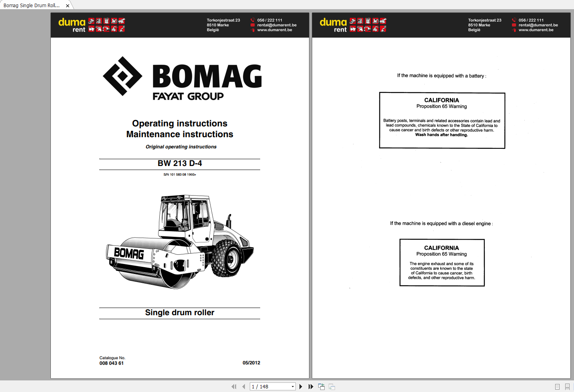This screenshot has height=392, width=574.
Task: Click the 'Single drum roller' caption
Action: (180, 312)
